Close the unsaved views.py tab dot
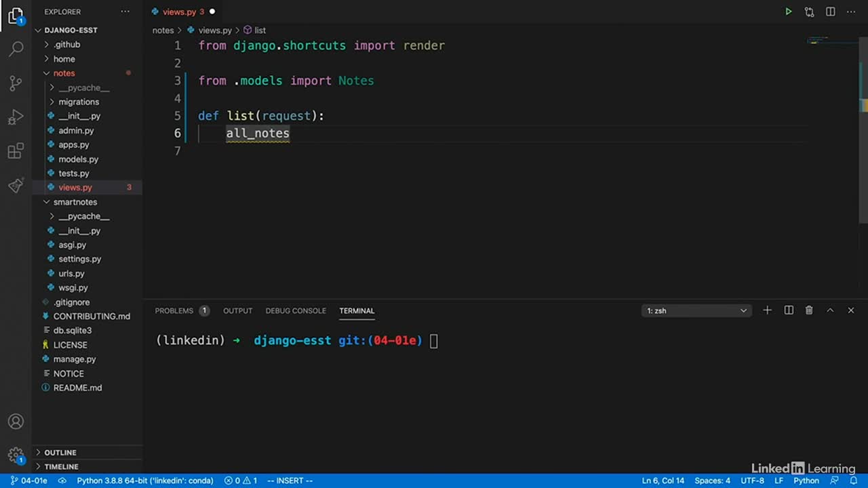Viewport: 868px width, 488px height. [x=212, y=12]
